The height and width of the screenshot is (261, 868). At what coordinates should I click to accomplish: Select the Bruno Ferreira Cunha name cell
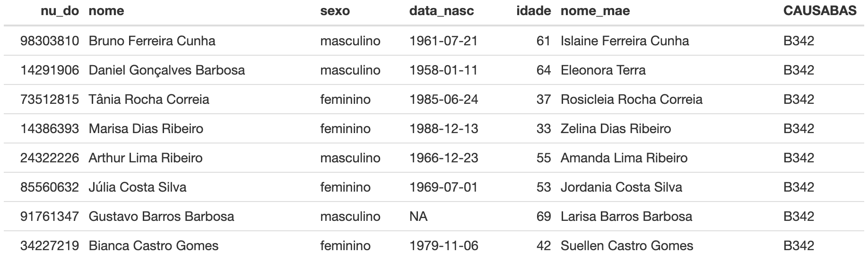click(x=152, y=41)
